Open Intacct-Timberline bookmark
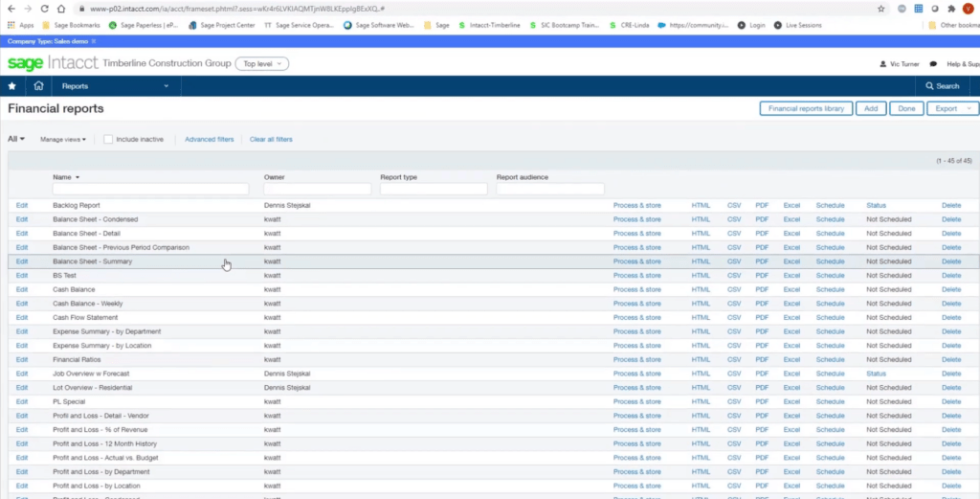 [489, 26]
